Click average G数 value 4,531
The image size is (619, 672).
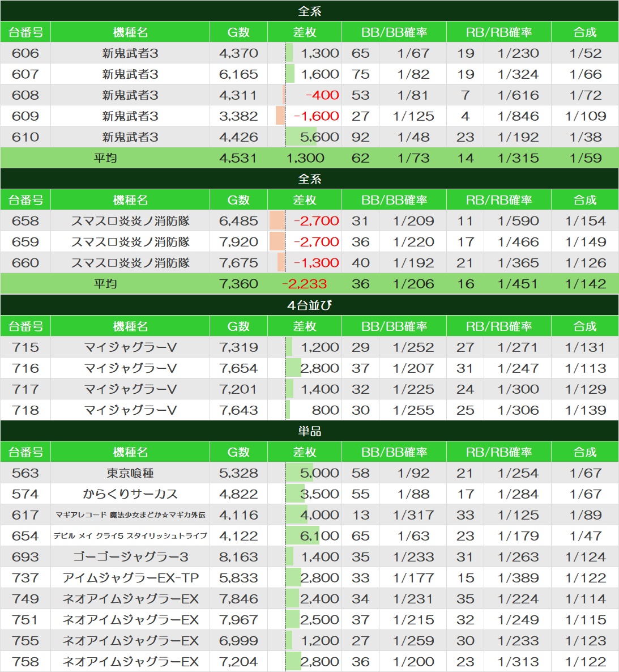(x=238, y=158)
